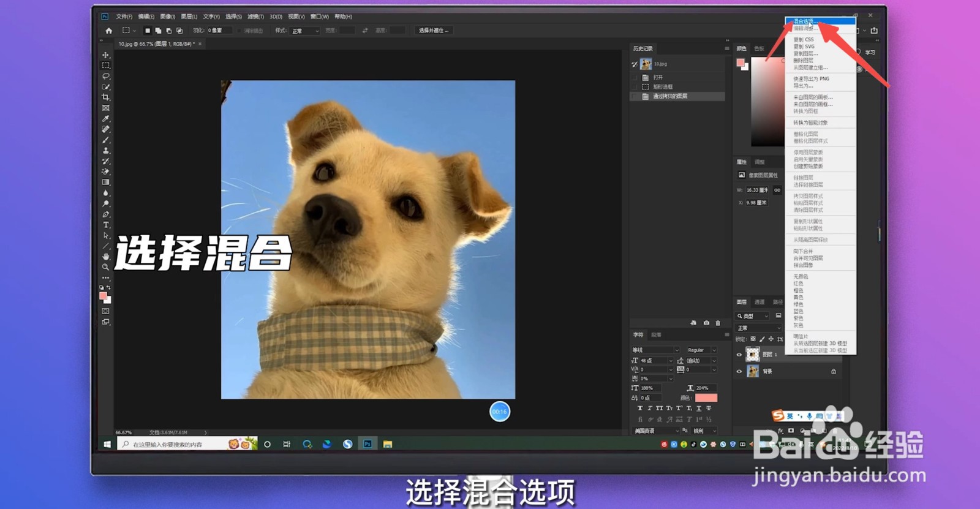
Task: Click the foreground swatch in Color panel
Action: [x=741, y=62]
